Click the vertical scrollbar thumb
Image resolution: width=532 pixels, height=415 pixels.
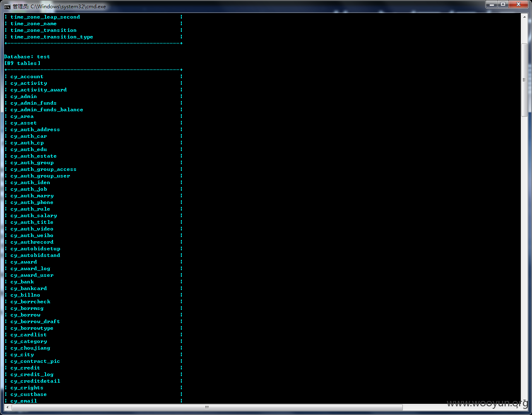pyautogui.click(x=524, y=79)
